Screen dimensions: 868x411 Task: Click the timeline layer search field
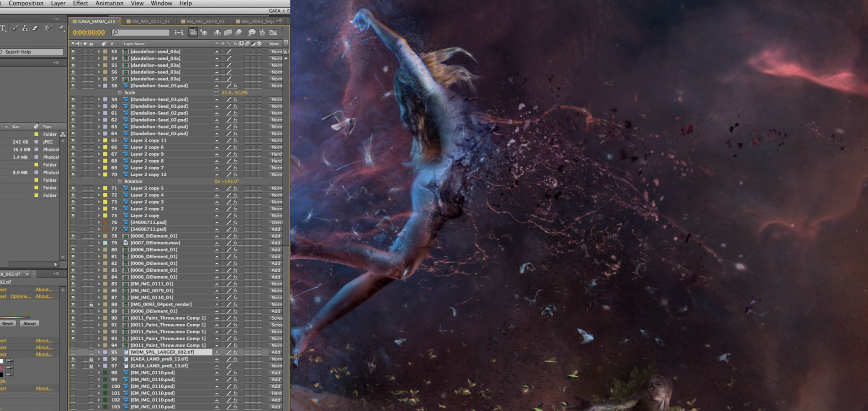click(141, 32)
